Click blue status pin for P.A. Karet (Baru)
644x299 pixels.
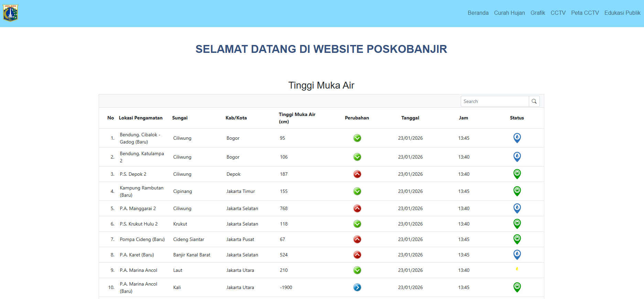point(517,254)
